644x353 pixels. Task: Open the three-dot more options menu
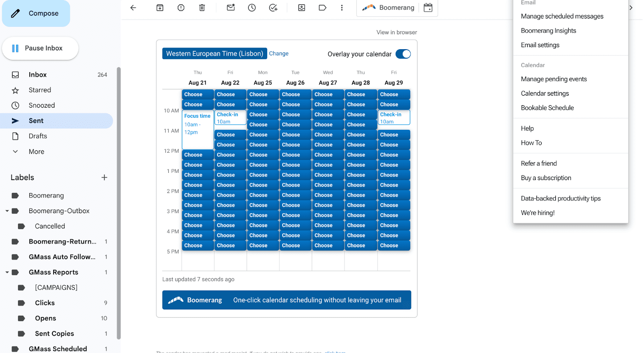[x=342, y=8]
